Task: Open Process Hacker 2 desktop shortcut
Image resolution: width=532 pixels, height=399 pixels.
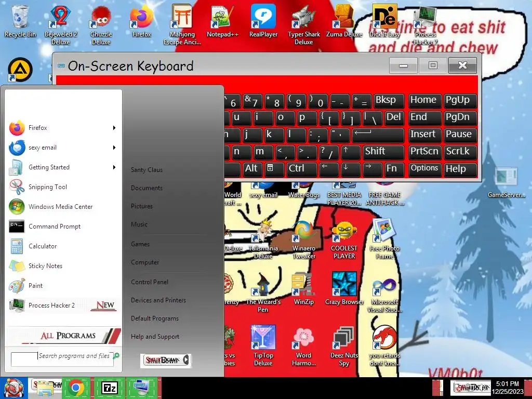Action: coord(425,25)
